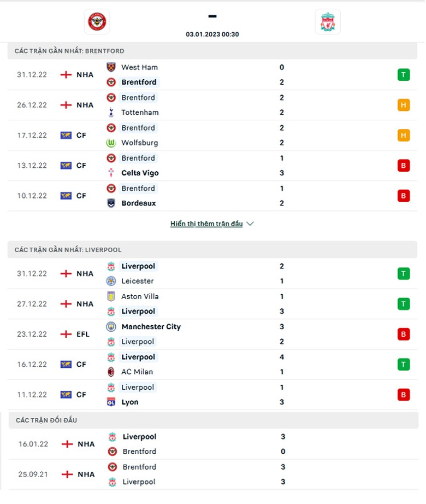Image resolution: width=426 pixels, height=504 pixels.
Task: Click the Celta Vigo team logo
Action: (x=111, y=173)
